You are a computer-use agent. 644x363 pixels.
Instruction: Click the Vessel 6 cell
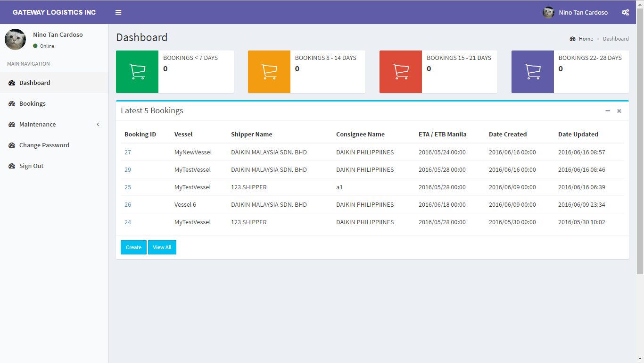click(x=185, y=204)
